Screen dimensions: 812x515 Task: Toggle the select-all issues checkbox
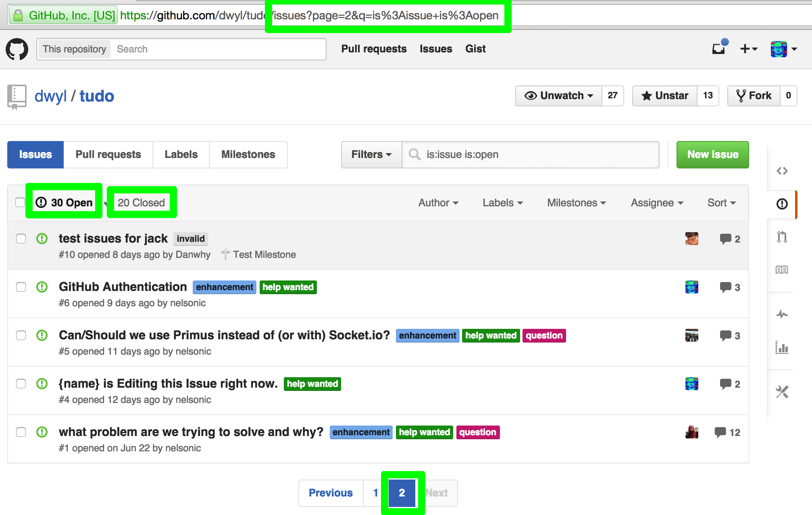[x=20, y=202]
